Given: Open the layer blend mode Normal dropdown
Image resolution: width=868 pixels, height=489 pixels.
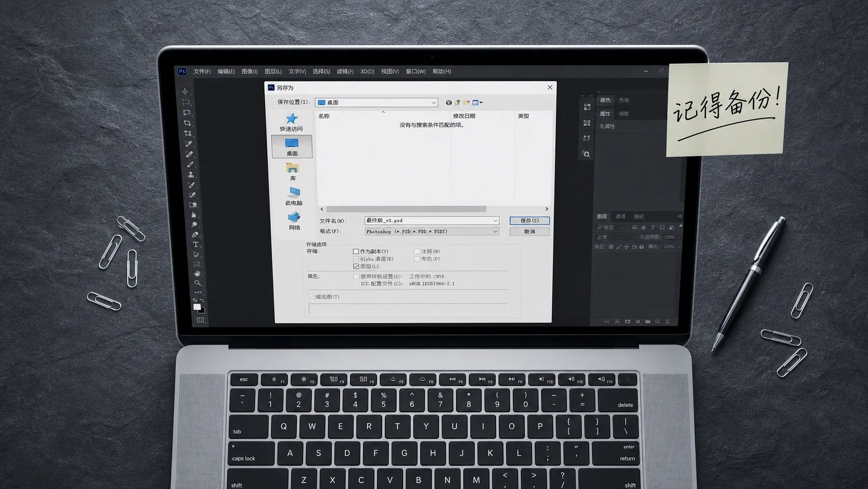Looking at the screenshot, I should pos(615,237).
